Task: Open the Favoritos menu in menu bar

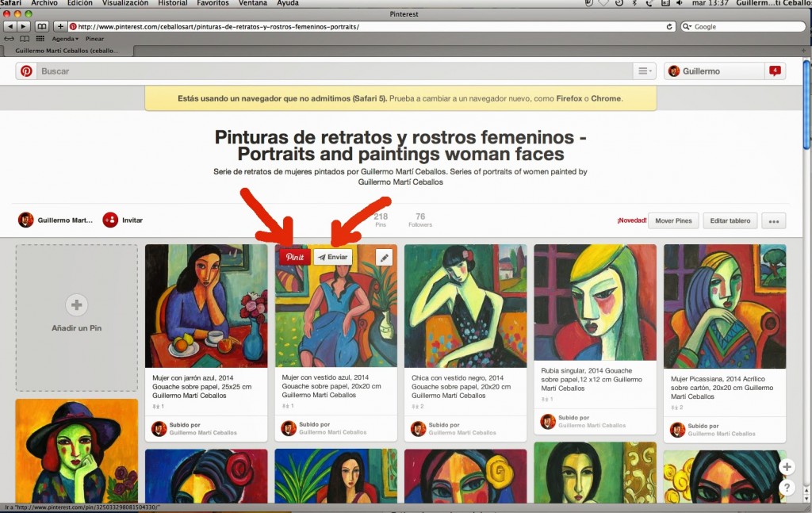Action: point(213,3)
